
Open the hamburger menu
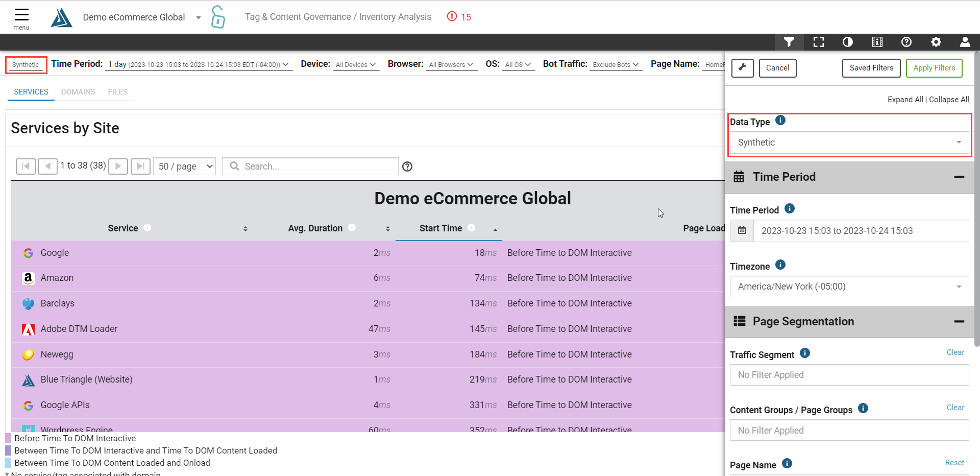(x=21, y=18)
